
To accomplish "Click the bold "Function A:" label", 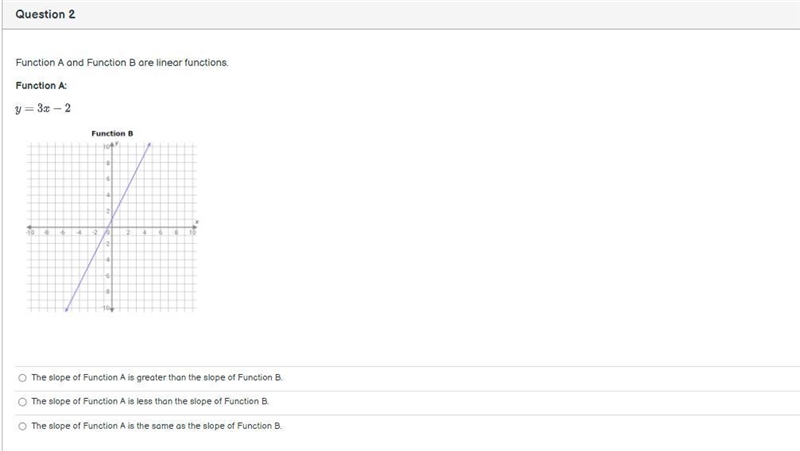I will pyautogui.click(x=41, y=86).
